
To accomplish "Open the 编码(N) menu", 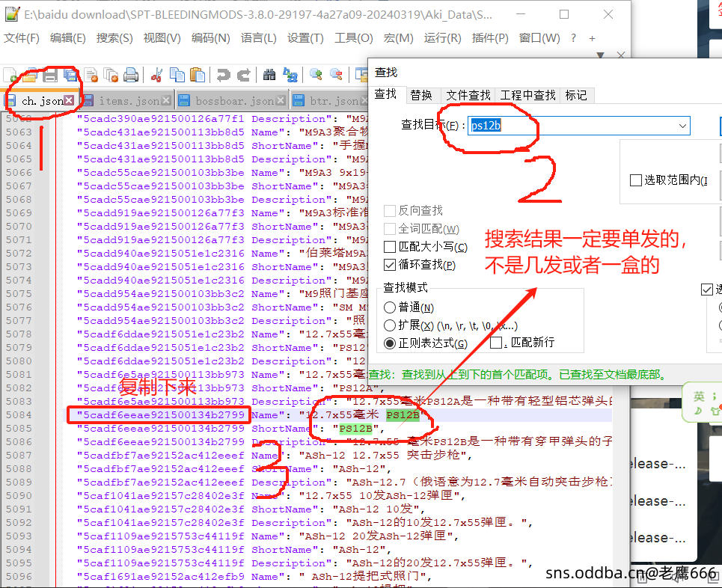I will pos(210,38).
